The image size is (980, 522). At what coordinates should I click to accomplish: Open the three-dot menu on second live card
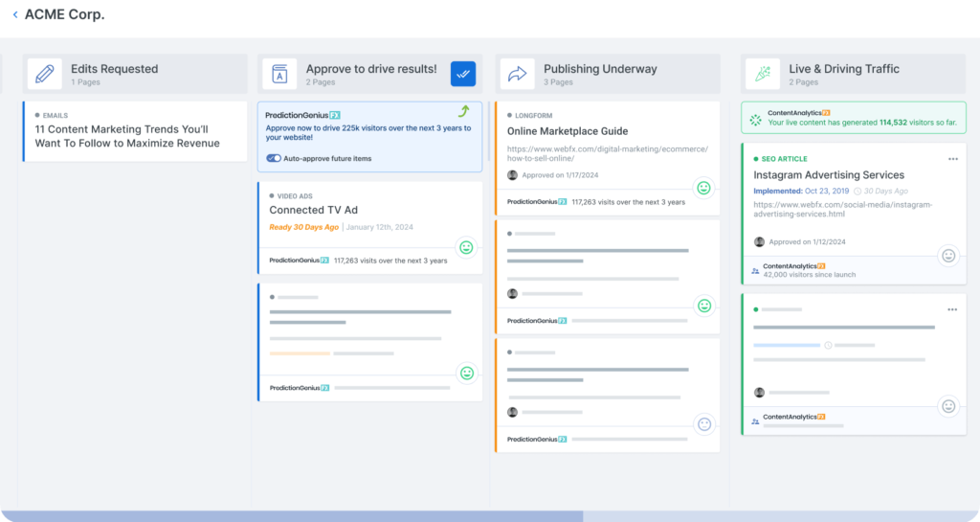[952, 309]
